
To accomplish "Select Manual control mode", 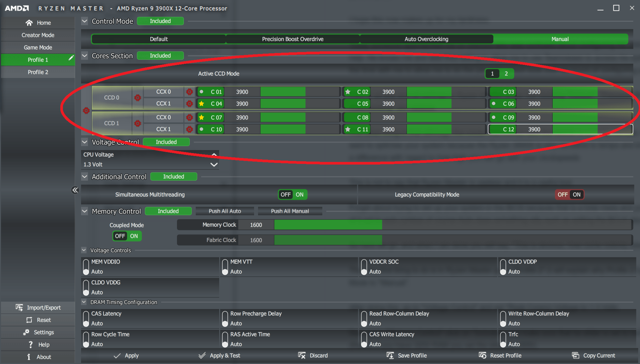I will (560, 39).
